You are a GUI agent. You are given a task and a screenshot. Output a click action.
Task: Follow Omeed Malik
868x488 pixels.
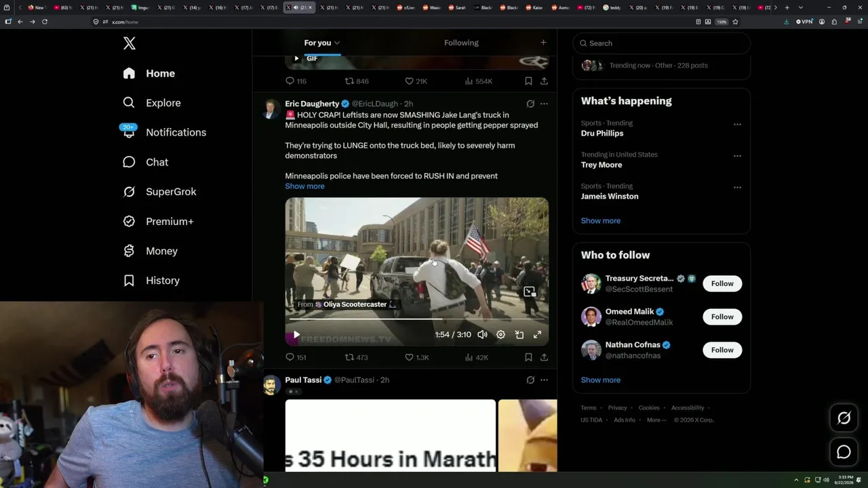tap(722, 317)
